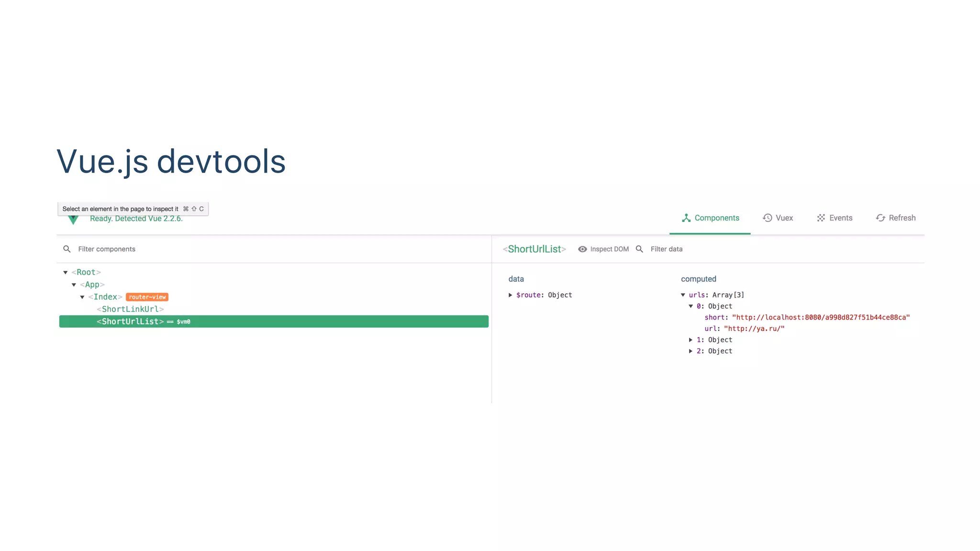980x551 pixels.
Task: Click the Filter components magnifier icon
Action: coord(67,249)
